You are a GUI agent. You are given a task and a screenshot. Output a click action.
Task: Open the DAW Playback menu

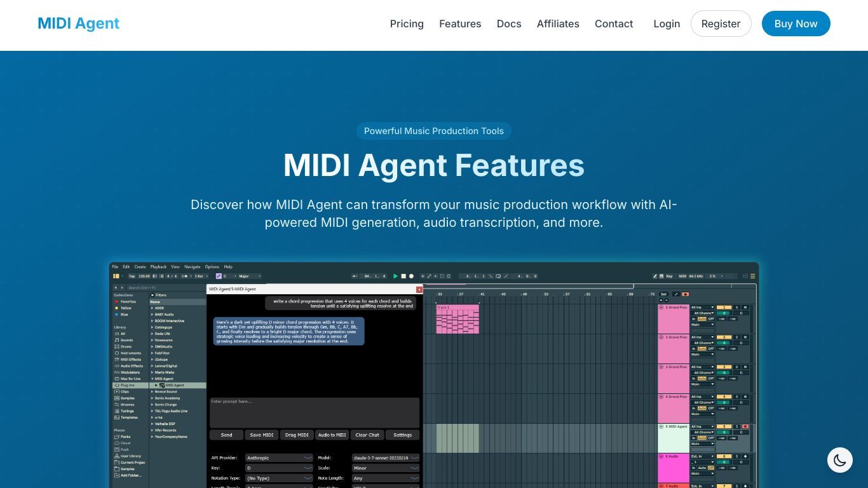(x=158, y=267)
